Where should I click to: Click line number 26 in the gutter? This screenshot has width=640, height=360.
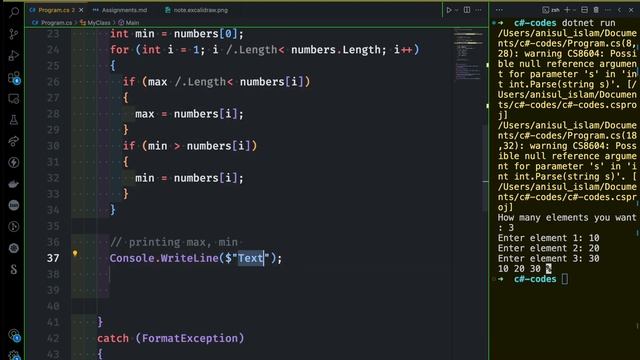(53, 82)
